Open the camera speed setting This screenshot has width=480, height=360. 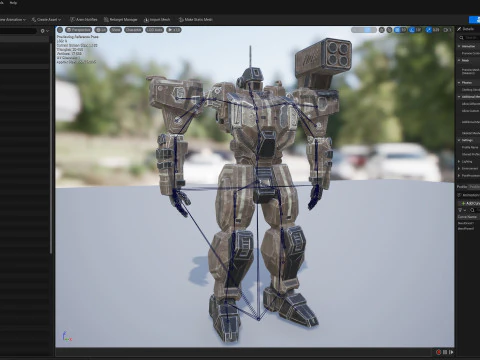447,30
